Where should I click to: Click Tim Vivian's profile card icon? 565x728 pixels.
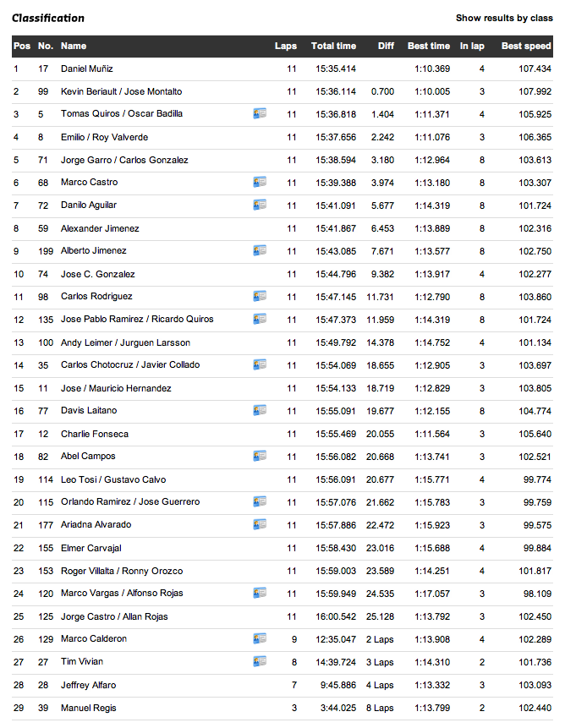(260, 661)
